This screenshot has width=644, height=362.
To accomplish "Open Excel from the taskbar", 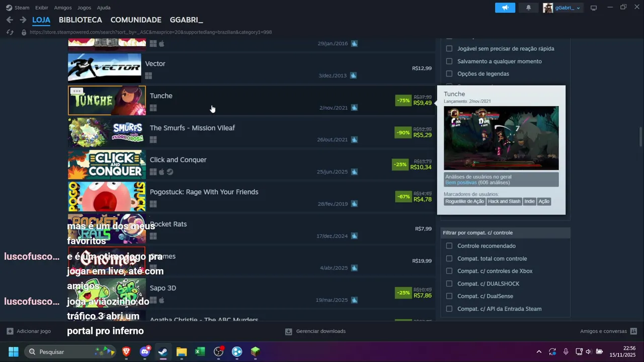I will tap(200, 351).
